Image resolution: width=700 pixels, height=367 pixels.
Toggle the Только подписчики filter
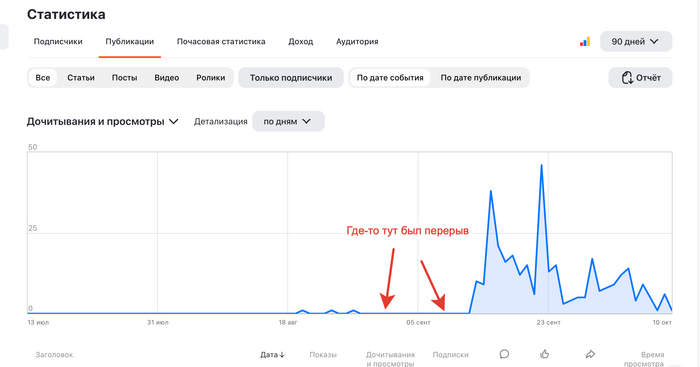[x=291, y=78]
